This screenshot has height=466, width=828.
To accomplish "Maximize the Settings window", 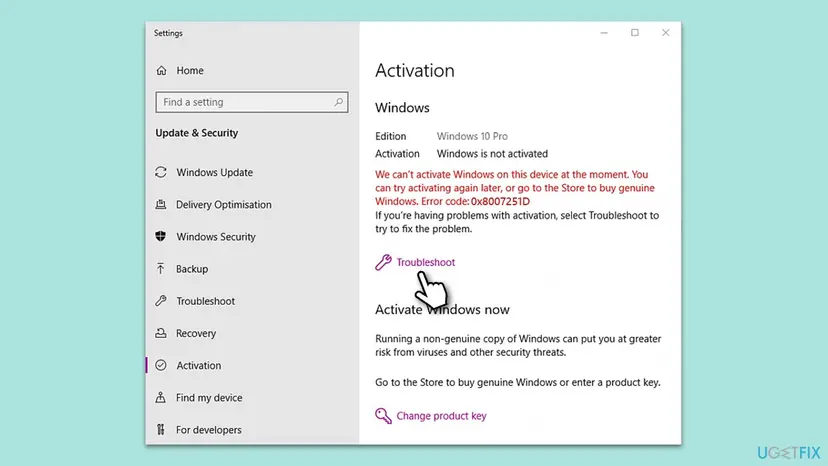I will [x=635, y=33].
